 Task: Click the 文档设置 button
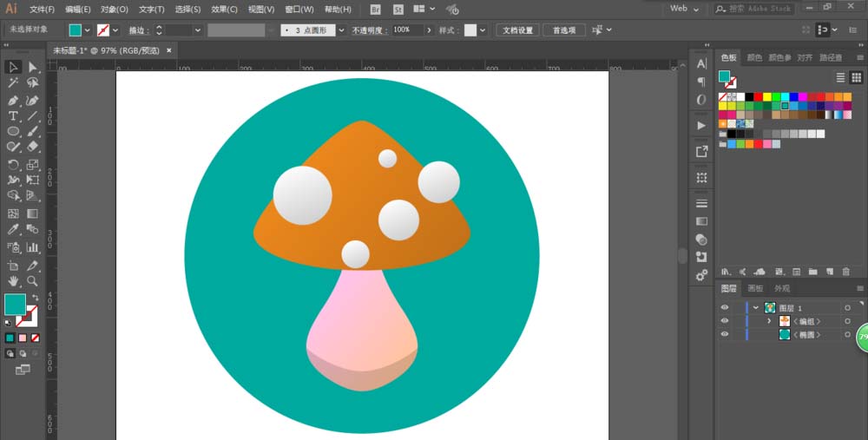pos(519,30)
